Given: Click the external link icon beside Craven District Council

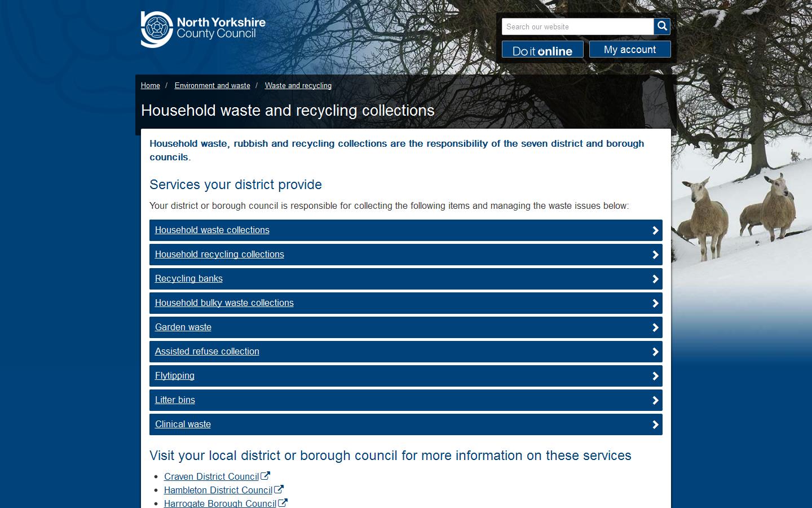Looking at the screenshot, I should [x=266, y=475].
